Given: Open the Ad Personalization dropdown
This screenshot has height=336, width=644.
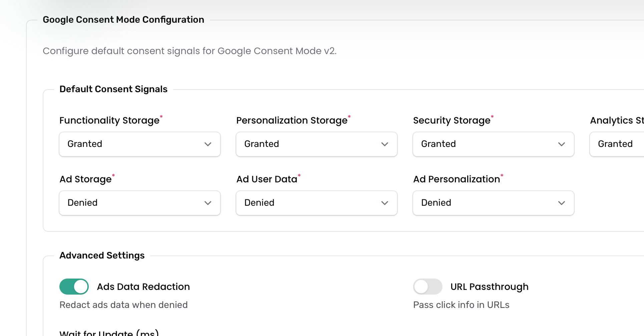Looking at the screenshot, I should (494, 203).
